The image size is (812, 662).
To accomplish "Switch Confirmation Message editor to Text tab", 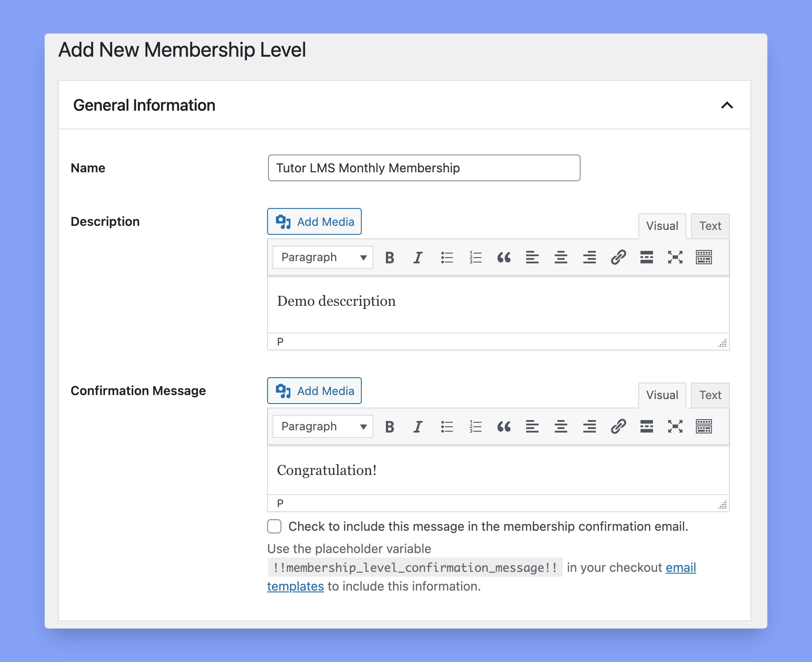I will [x=710, y=395].
